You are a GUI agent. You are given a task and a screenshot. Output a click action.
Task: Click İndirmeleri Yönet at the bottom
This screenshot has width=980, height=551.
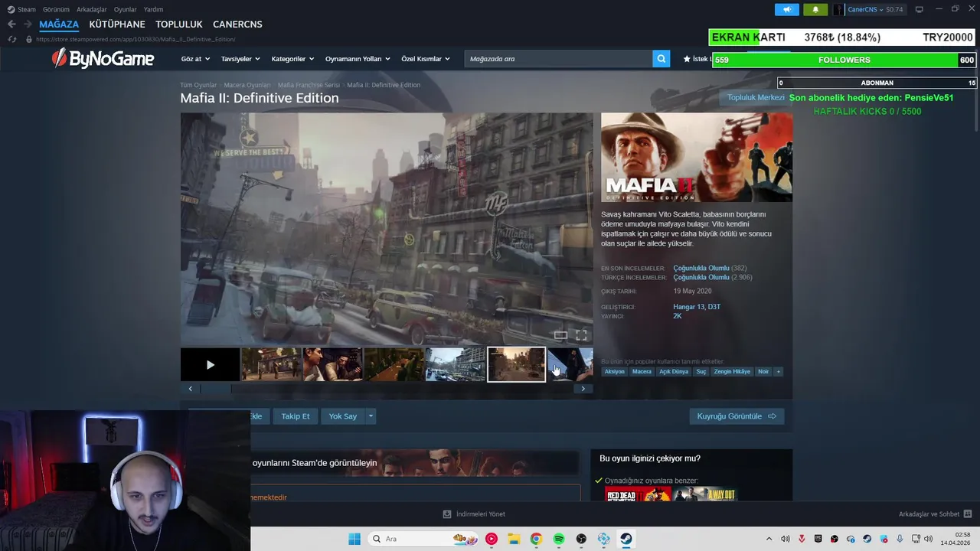474,514
